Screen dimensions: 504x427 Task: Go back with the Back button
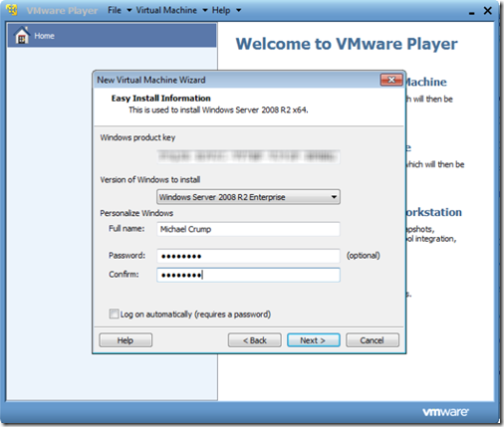click(255, 340)
